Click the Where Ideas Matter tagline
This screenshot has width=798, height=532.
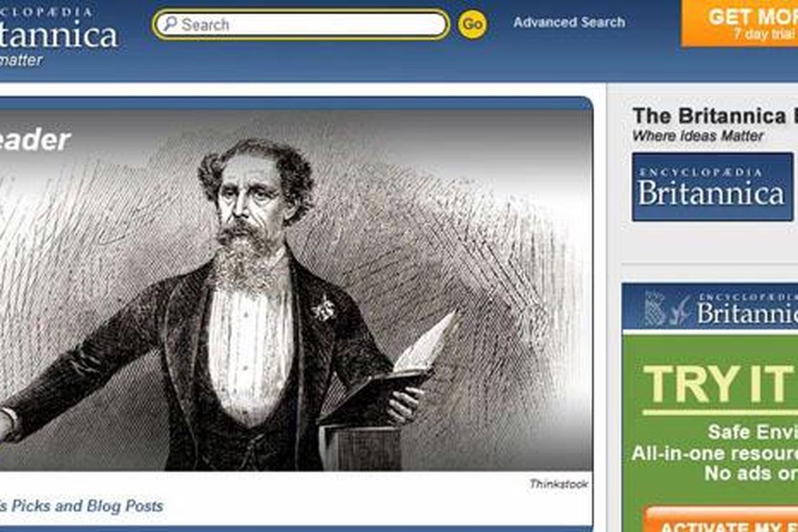tap(698, 136)
